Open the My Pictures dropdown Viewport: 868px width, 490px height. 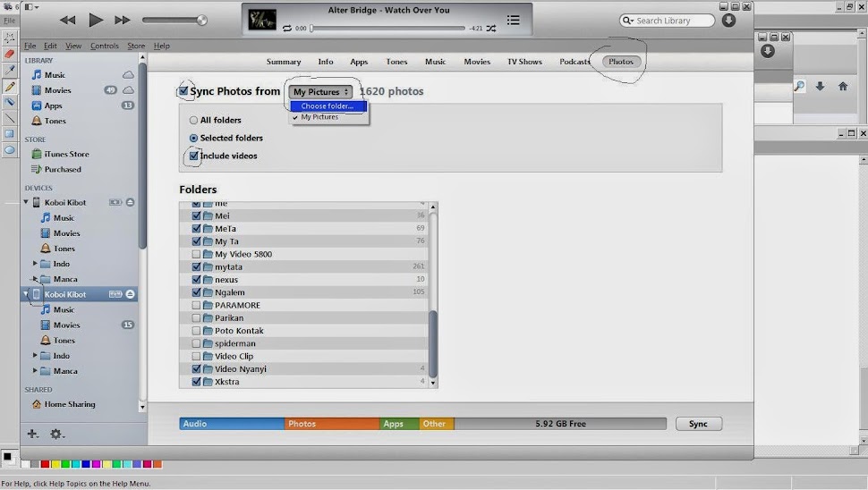pos(320,92)
